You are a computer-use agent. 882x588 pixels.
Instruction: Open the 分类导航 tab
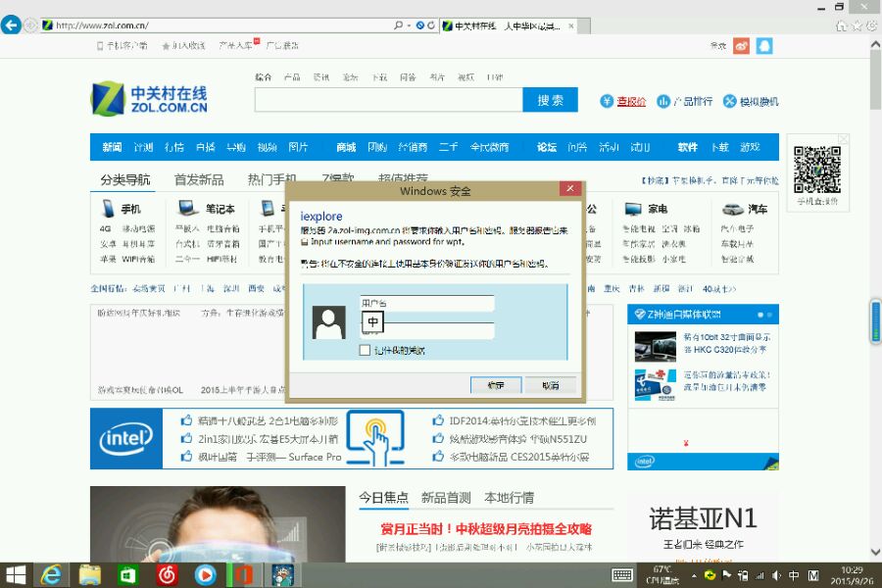124,180
